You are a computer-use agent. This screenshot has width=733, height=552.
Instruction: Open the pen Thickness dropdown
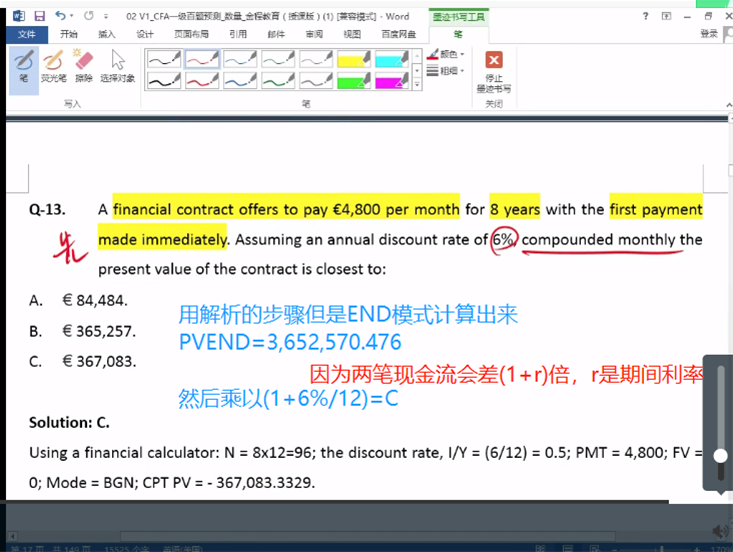click(x=446, y=71)
